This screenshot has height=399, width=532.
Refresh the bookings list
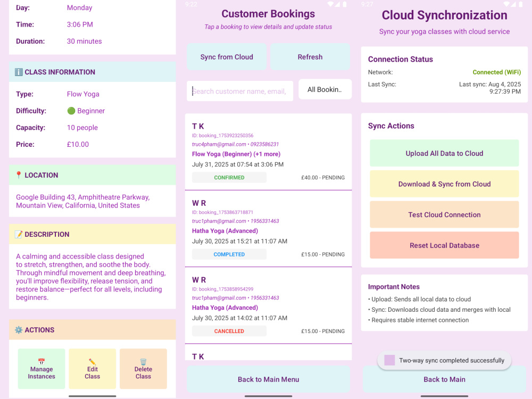click(310, 57)
